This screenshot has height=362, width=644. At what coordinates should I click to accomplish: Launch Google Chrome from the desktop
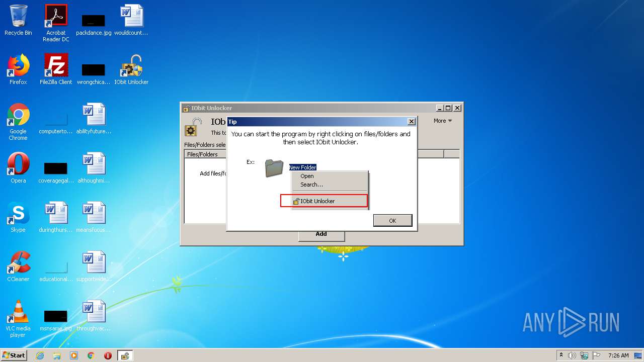point(18,122)
